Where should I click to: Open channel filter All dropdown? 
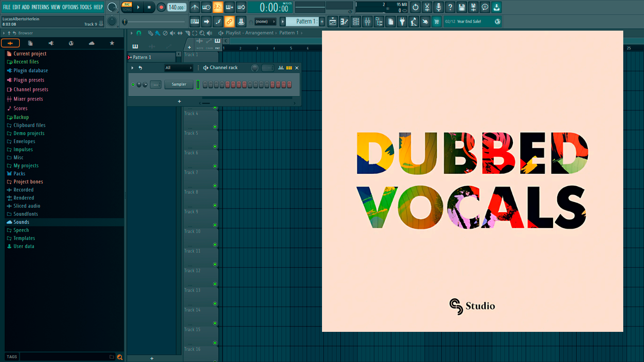(x=179, y=68)
